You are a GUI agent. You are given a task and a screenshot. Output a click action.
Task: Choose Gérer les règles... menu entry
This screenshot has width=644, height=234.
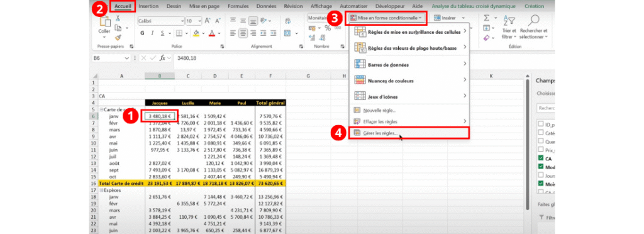click(x=409, y=133)
